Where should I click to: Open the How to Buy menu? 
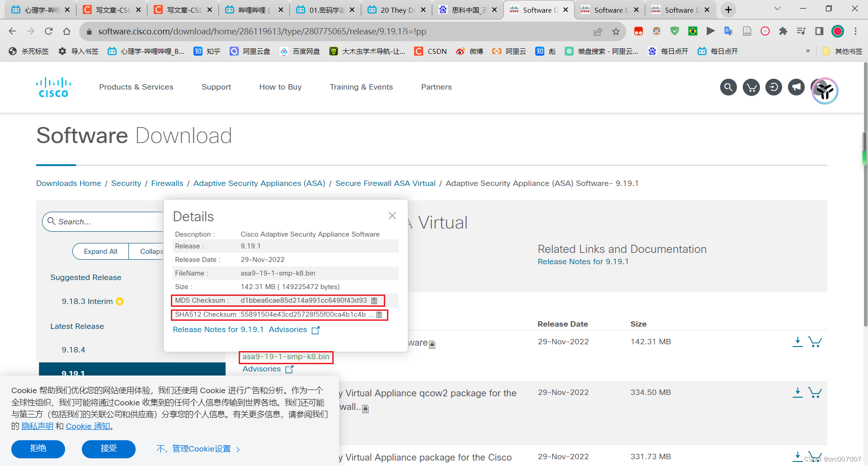(280, 87)
